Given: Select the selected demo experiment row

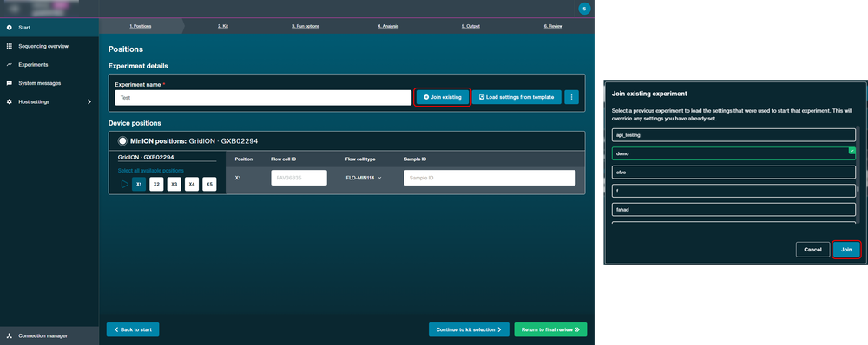Looking at the screenshot, I should [x=734, y=153].
